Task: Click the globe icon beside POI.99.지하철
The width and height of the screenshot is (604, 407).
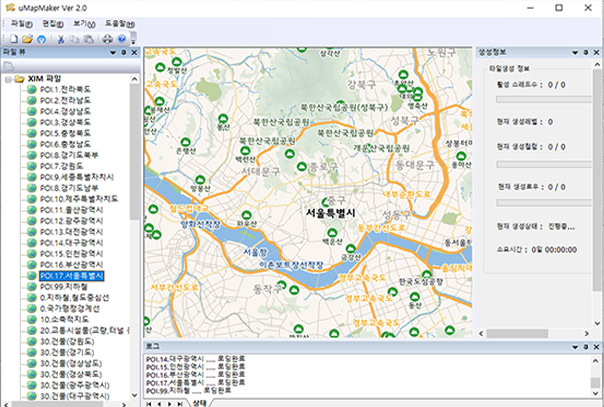Action: pos(32,287)
